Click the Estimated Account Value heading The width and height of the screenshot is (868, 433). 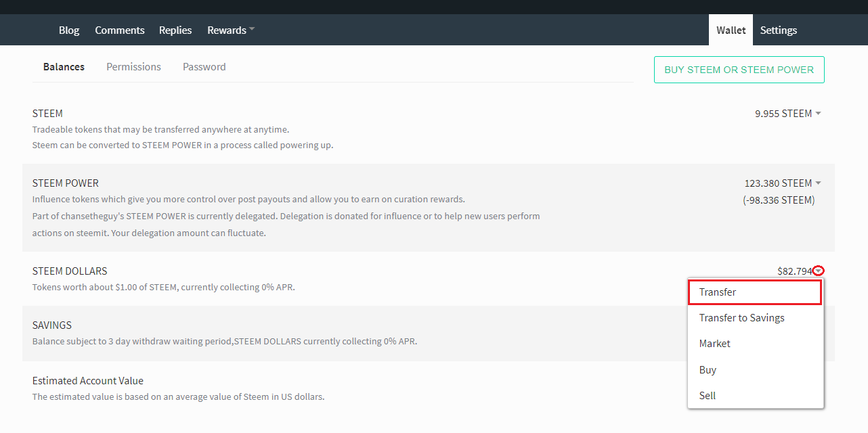(88, 380)
